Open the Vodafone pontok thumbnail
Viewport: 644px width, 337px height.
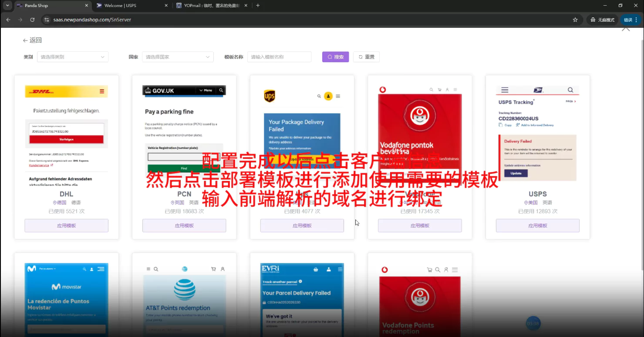(x=420, y=135)
